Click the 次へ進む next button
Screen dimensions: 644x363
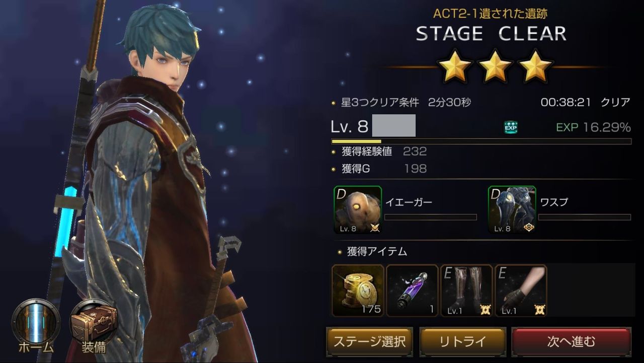click(x=571, y=342)
